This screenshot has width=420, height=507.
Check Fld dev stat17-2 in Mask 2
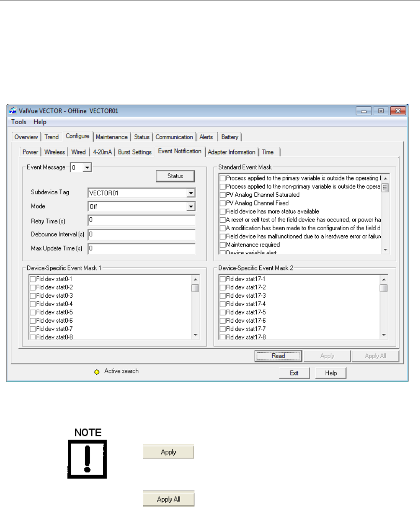point(223,287)
